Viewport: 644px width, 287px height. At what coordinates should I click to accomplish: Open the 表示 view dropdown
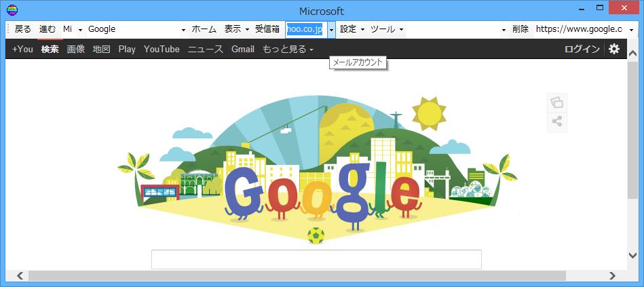pyautogui.click(x=237, y=29)
